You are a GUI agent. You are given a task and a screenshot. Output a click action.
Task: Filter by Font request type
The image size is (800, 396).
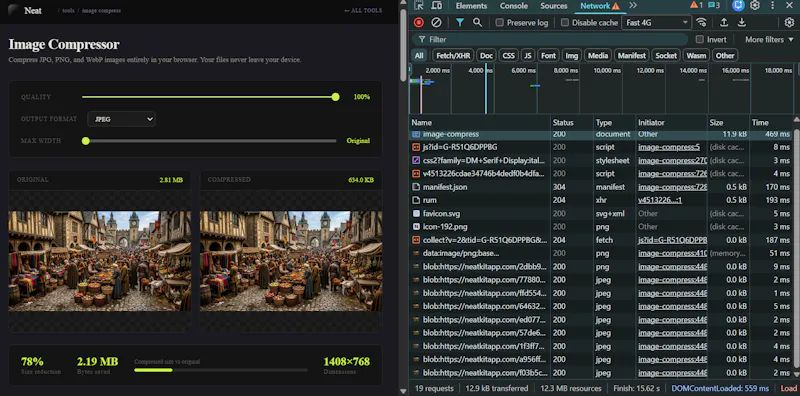pyautogui.click(x=548, y=56)
